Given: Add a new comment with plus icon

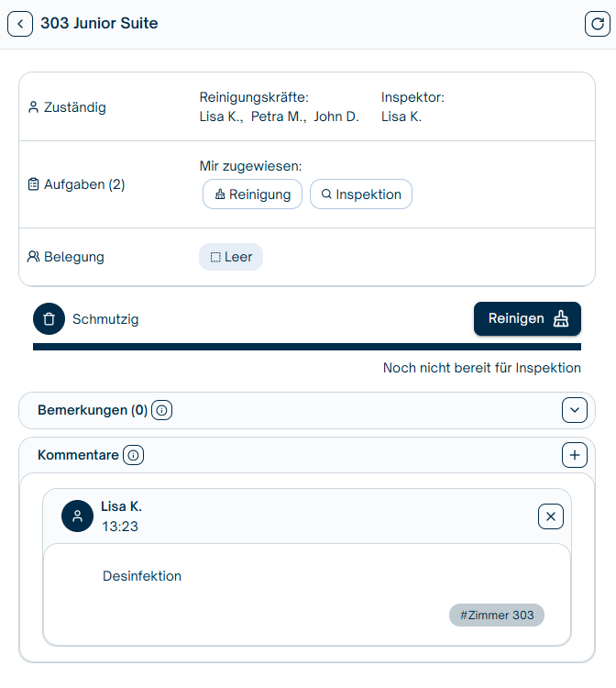Looking at the screenshot, I should pos(575,455).
